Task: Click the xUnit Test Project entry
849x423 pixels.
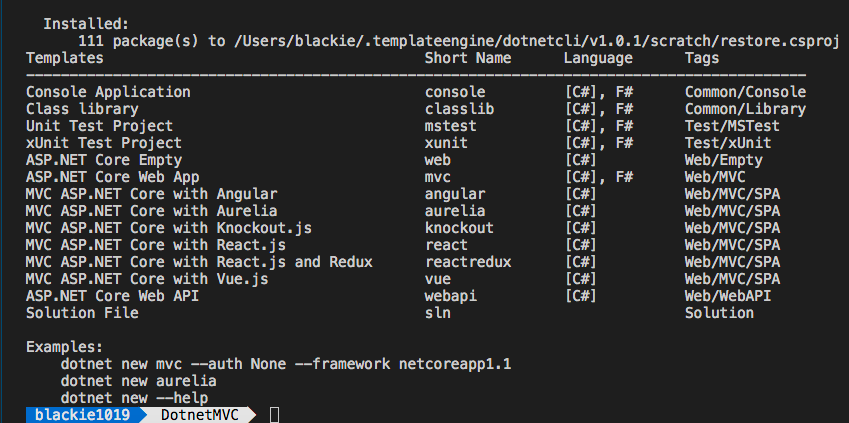Action: (x=104, y=143)
